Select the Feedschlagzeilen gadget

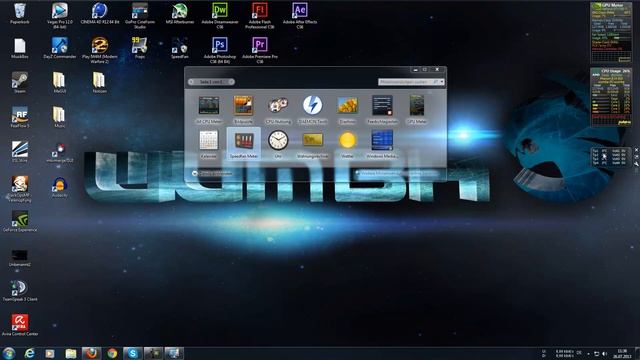[382, 109]
